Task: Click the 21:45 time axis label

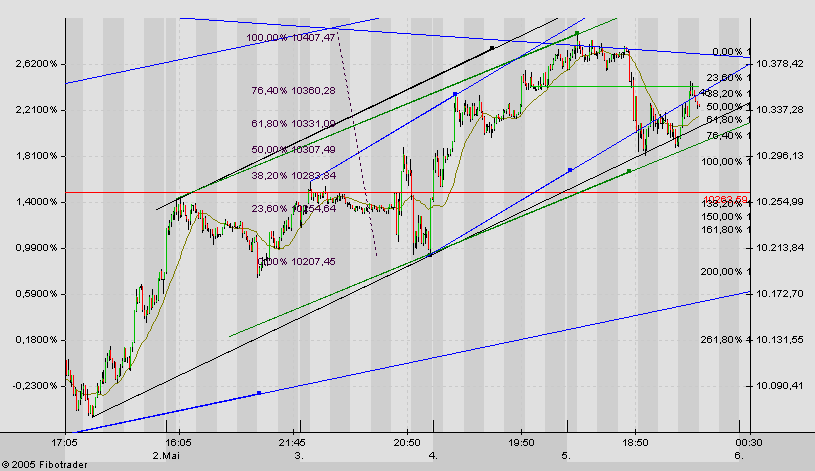Action: pos(293,443)
